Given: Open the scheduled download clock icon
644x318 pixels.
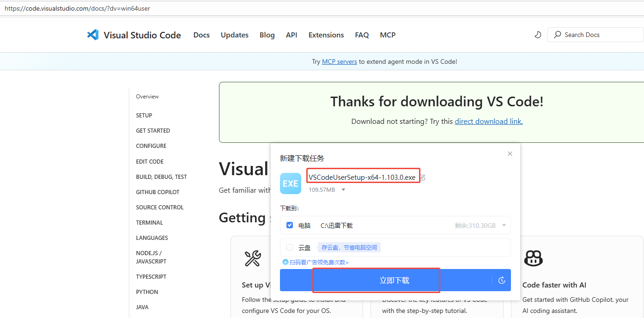Looking at the screenshot, I should point(502,280).
